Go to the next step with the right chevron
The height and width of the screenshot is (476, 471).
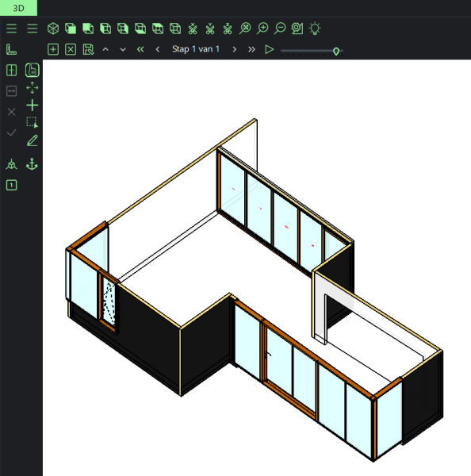click(234, 49)
